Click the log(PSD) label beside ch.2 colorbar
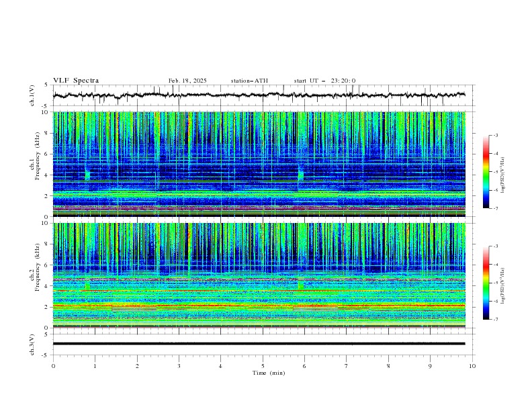The width and height of the screenshot is (532, 411). [503, 285]
